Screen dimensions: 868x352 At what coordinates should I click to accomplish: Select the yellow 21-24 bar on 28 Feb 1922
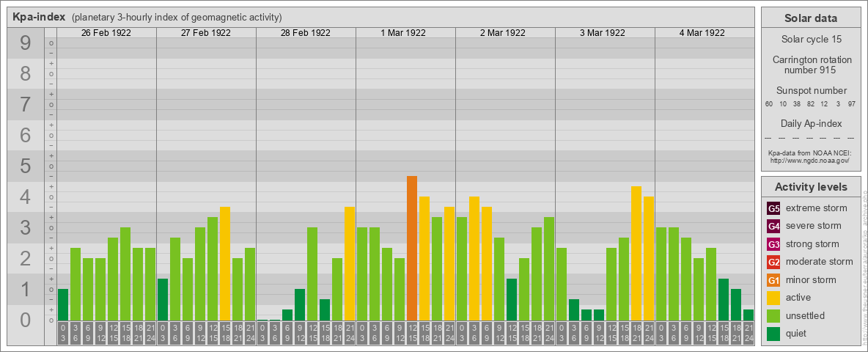click(x=349, y=264)
